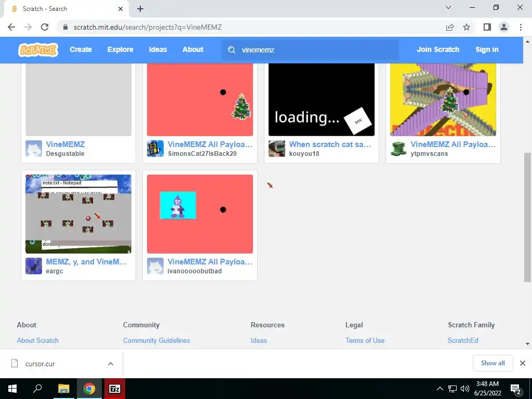Image resolution: width=532 pixels, height=399 pixels.
Task: Open red thumbnail with the Christmas tree
Action: tap(200, 99)
